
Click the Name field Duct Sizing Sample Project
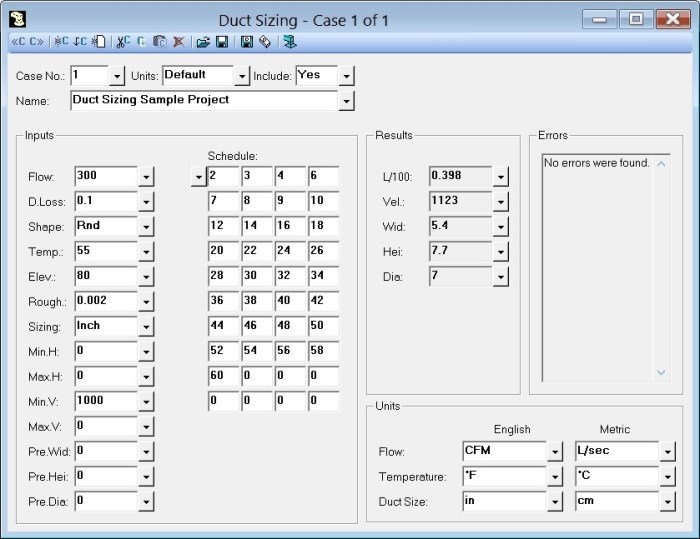coord(204,100)
